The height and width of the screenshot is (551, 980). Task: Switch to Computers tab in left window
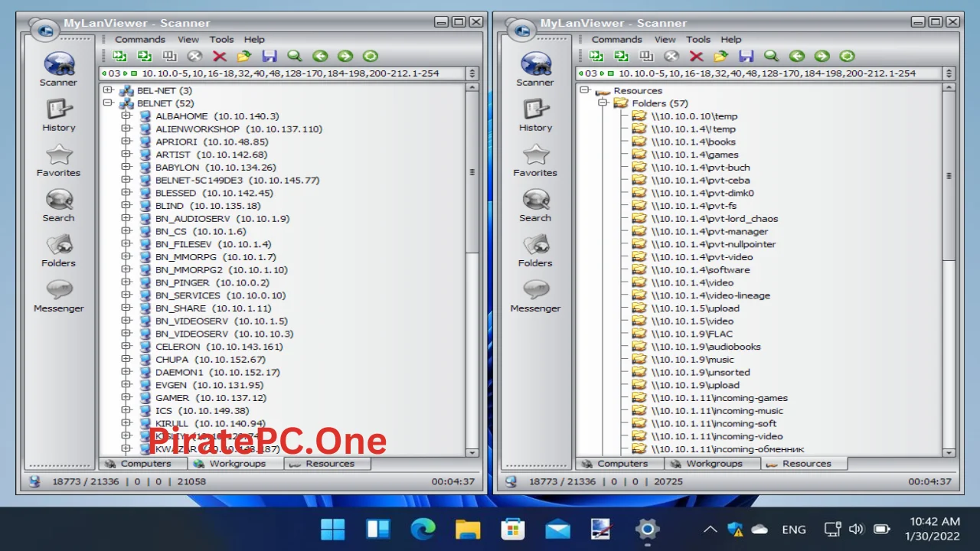click(x=144, y=464)
